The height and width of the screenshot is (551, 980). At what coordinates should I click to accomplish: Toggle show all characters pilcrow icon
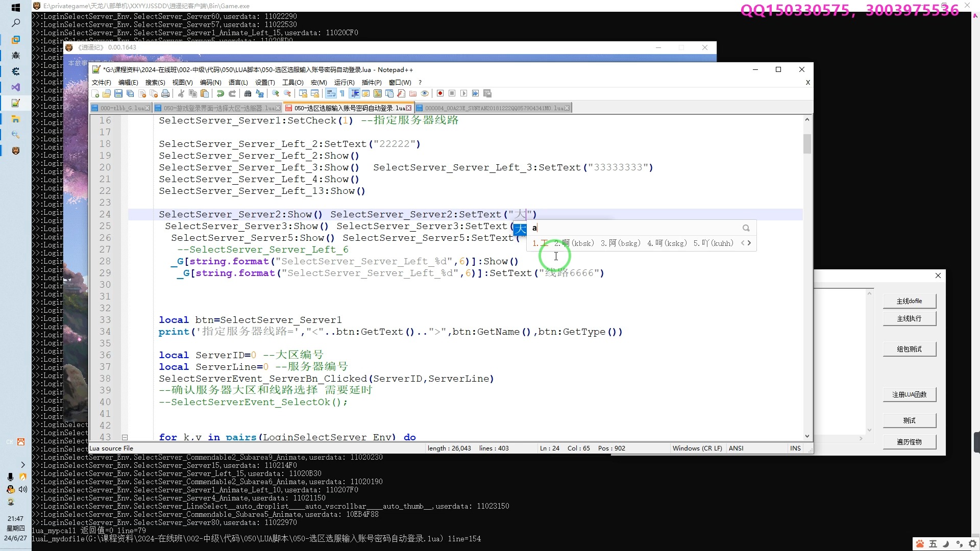pyautogui.click(x=342, y=93)
